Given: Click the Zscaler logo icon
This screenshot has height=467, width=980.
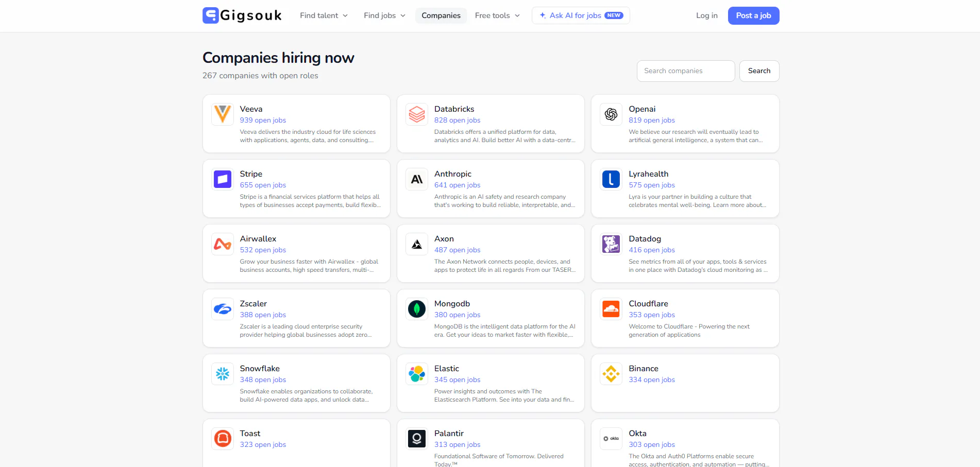Looking at the screenshot, I should (x=223, y=309).
